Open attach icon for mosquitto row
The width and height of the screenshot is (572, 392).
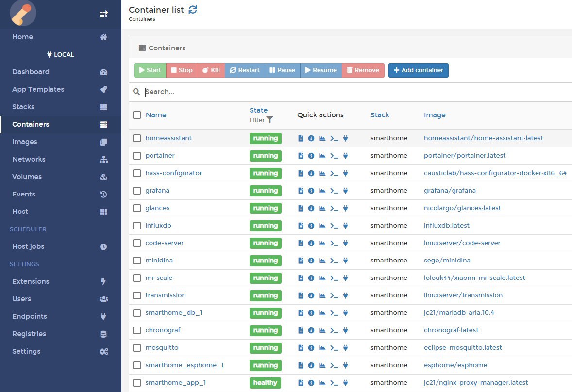click(345, 348)
